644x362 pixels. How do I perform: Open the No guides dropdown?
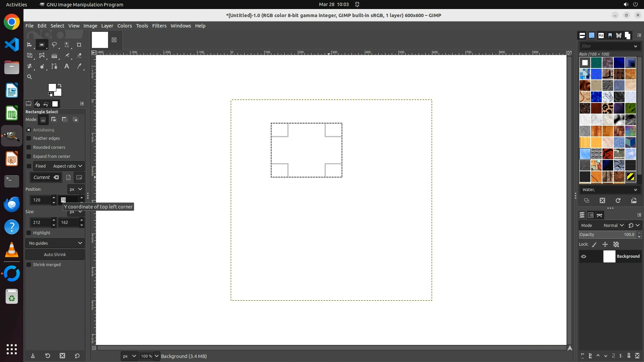[55, 243]
